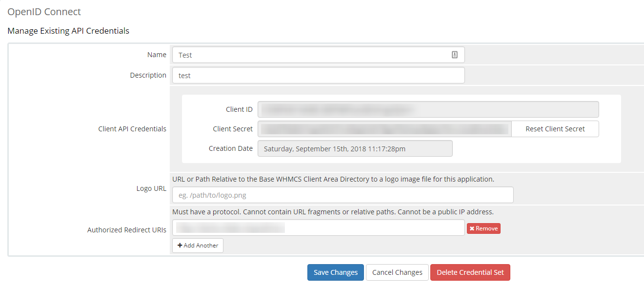Save Changes to the credentials
The image size is (644, 289).
click(336, 272)
